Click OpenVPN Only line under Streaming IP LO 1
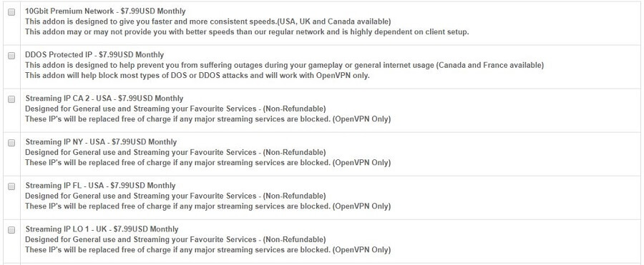The image size is (644, 265). click(208, 249)
